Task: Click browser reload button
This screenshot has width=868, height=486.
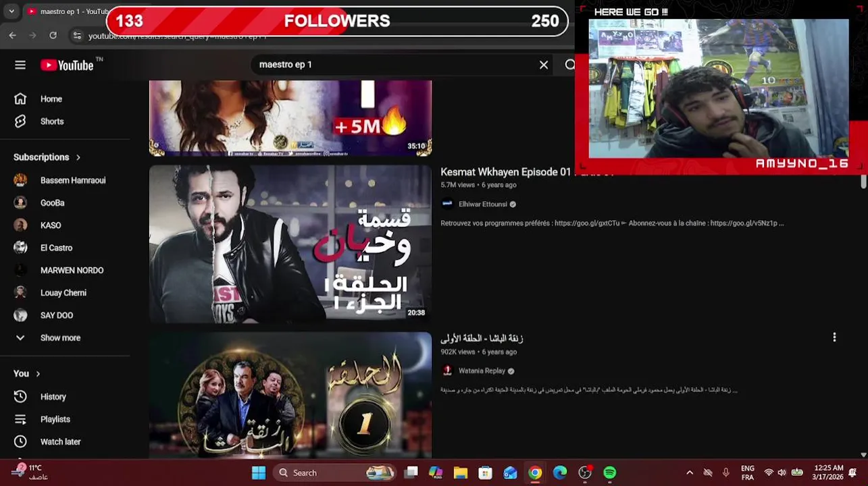Action: point(53,35)
